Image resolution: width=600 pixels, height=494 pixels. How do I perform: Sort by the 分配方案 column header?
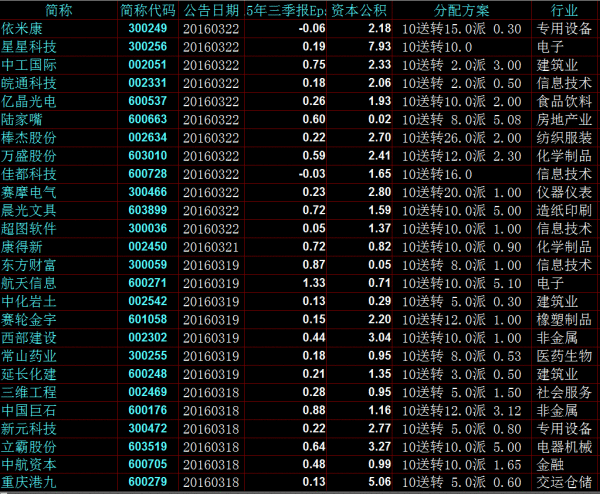[461, 10]
